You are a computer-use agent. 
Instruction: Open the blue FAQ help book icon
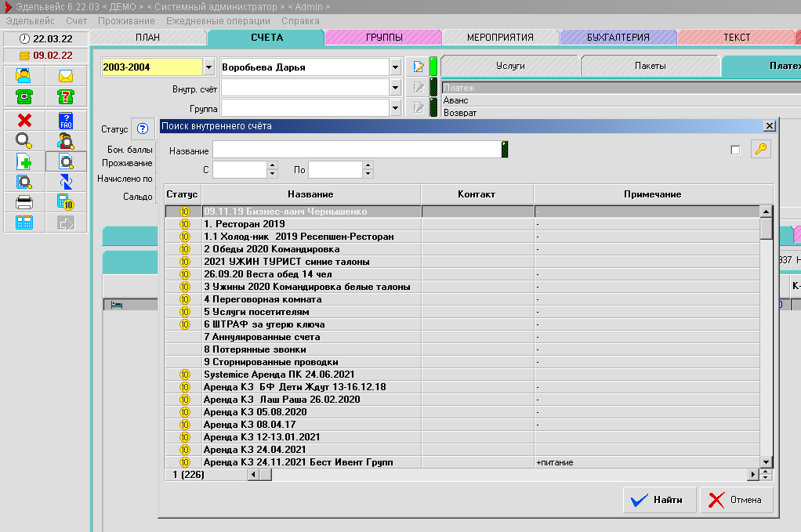pyautogui.click(x=66, y=121)
